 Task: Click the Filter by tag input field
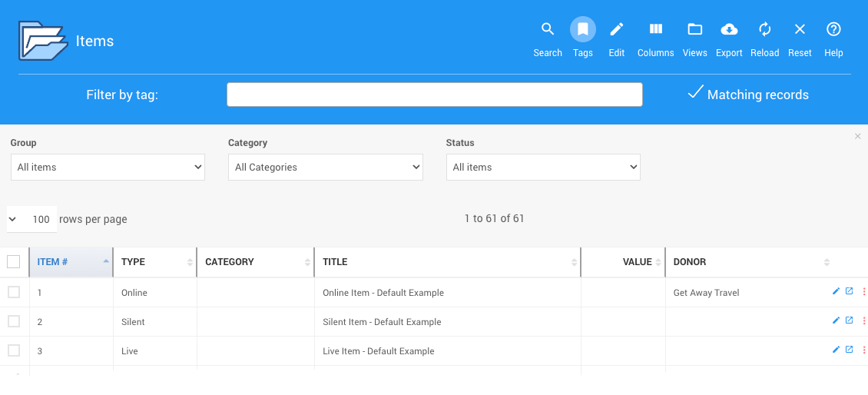coord(434,95)
